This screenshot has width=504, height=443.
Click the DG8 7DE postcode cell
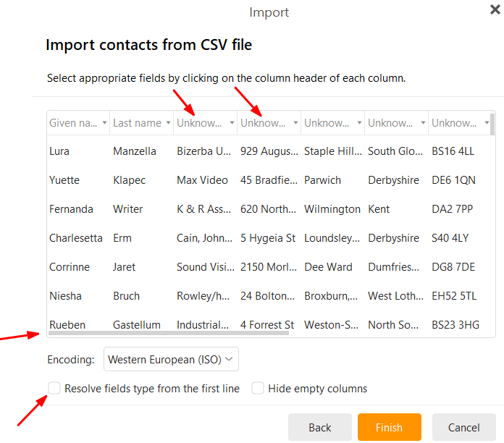(453, 267)
